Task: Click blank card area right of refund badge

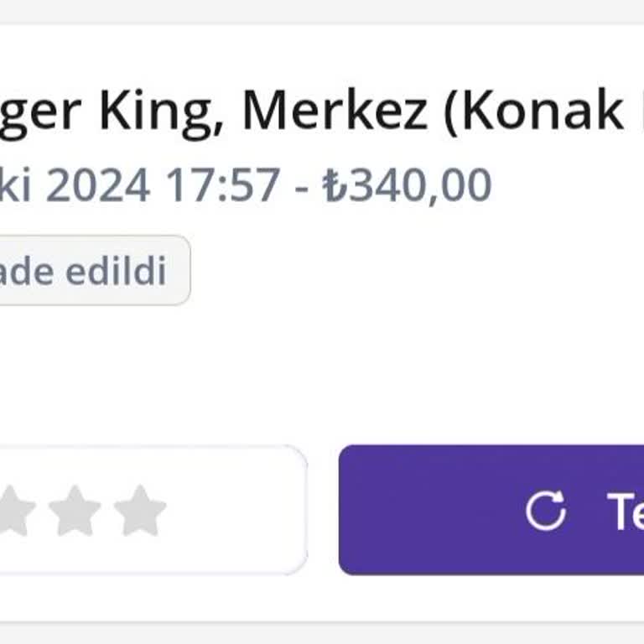Action: [402, 271]
